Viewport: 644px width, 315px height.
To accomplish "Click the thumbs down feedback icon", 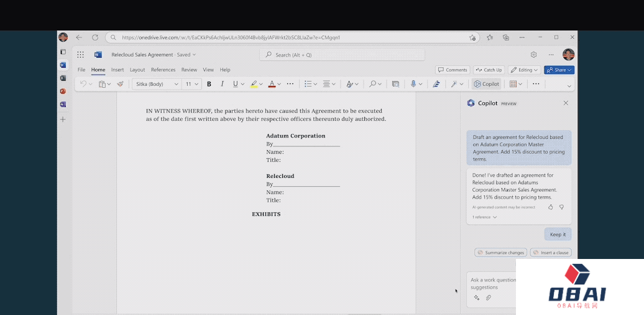I will click(x=561, y=207).
